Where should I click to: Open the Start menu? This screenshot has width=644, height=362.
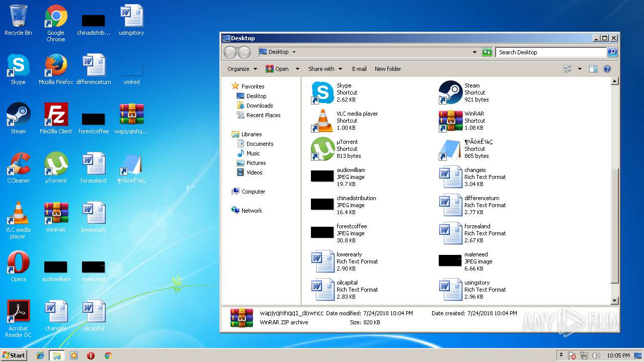14,355
